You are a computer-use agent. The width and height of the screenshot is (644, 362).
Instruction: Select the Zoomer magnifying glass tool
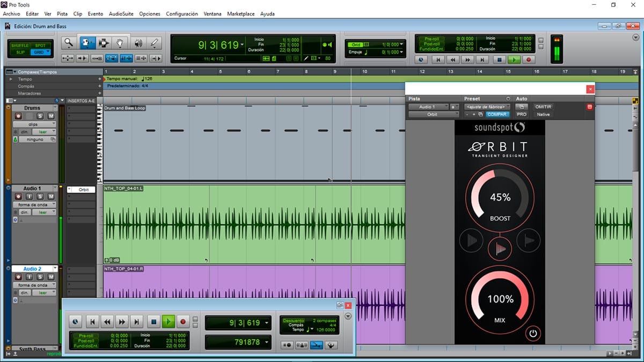(x=69, y=43)
